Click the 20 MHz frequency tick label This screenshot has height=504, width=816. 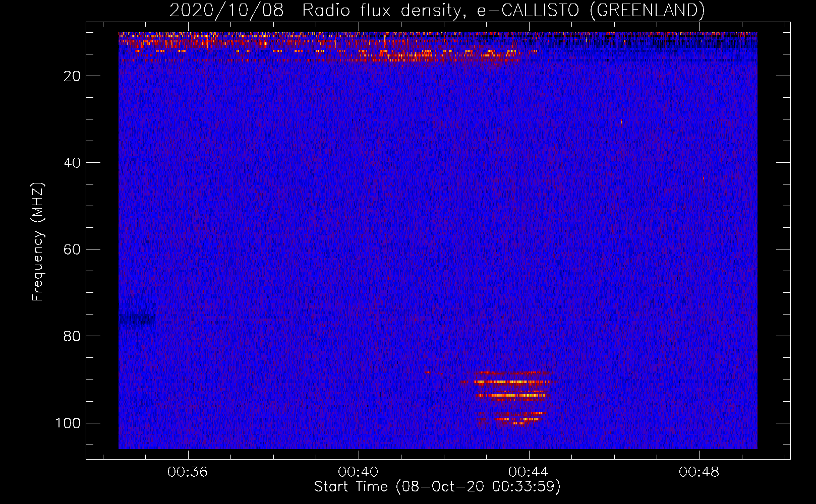(72, 76)
